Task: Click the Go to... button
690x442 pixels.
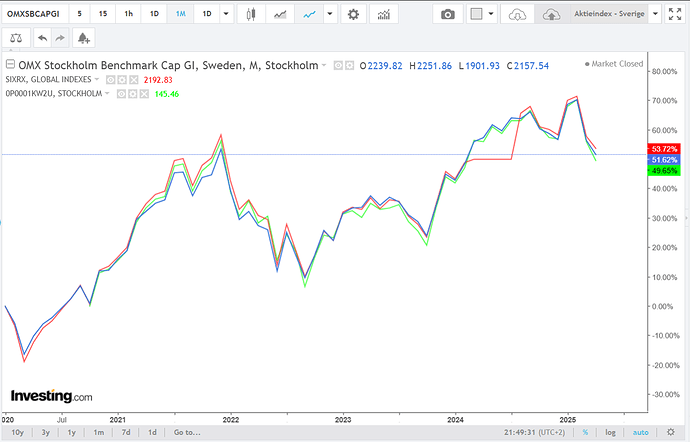Action: (x=186, y=433)
